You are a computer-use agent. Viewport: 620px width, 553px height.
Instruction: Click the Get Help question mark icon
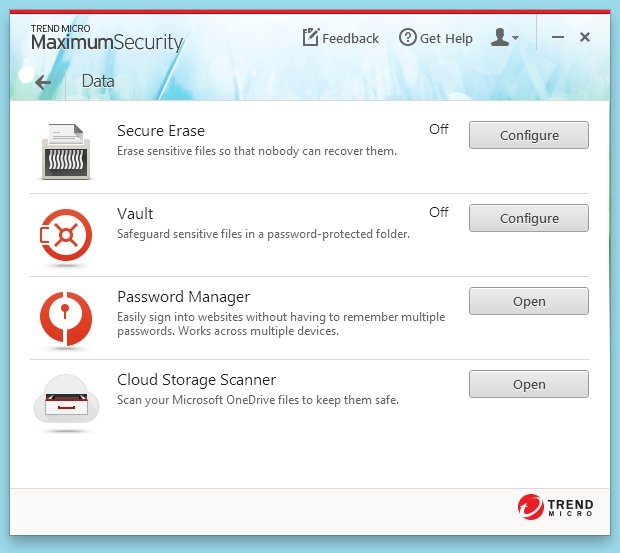point(407,38)
